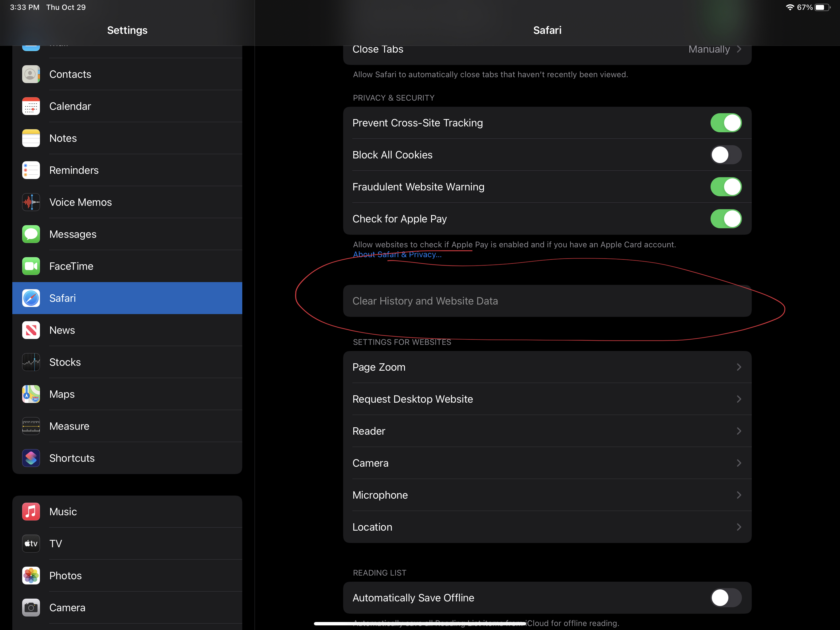
Task: Tap the Maps app icon
Action: pos(31,394)
